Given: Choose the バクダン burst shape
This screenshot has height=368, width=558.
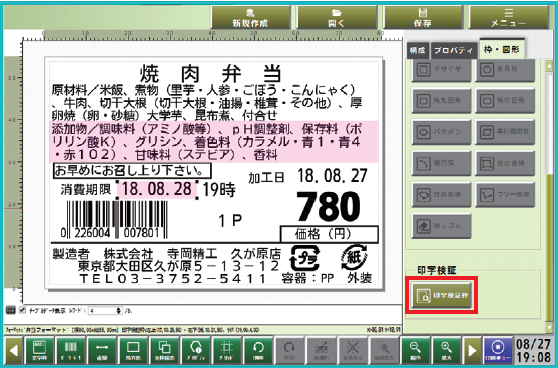Looking at the screenshot, I should (441, 132).
